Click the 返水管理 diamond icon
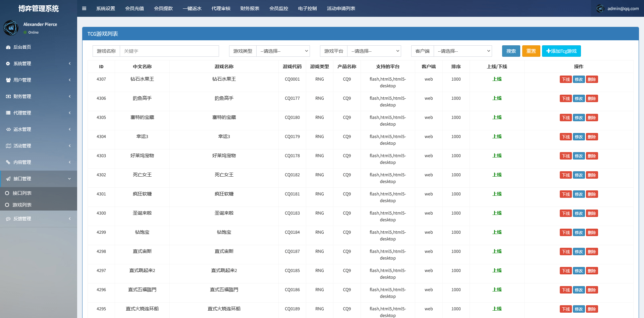This screenshot has height=318, width=644. coord(8,129)
